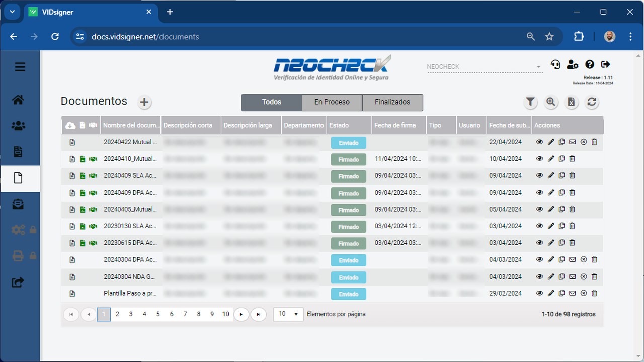View the 20230615 DPA document
This screenshot has height=362, width=644.
point(540,243)
